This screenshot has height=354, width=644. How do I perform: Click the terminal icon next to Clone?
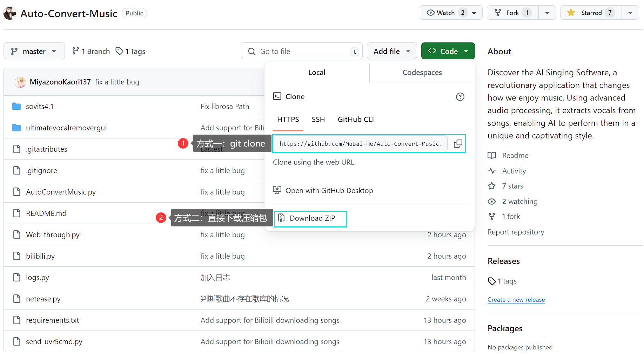tap(277, 96)
